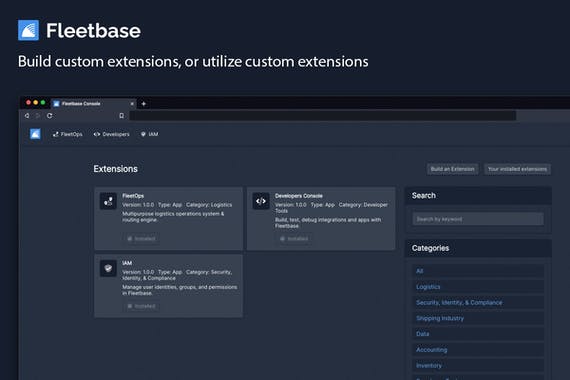Click the Fleetbase logo icon in console navbar
Screen dimensions: 570x380
click(x=35, y=134)
